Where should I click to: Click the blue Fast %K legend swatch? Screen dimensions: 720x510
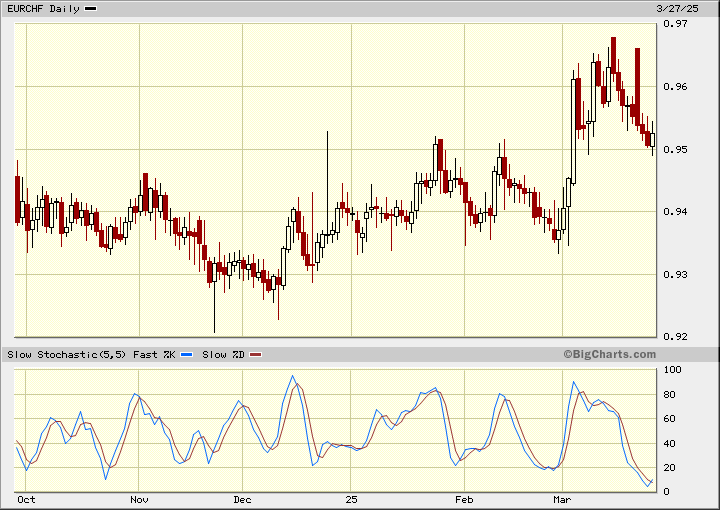[187, 355]
